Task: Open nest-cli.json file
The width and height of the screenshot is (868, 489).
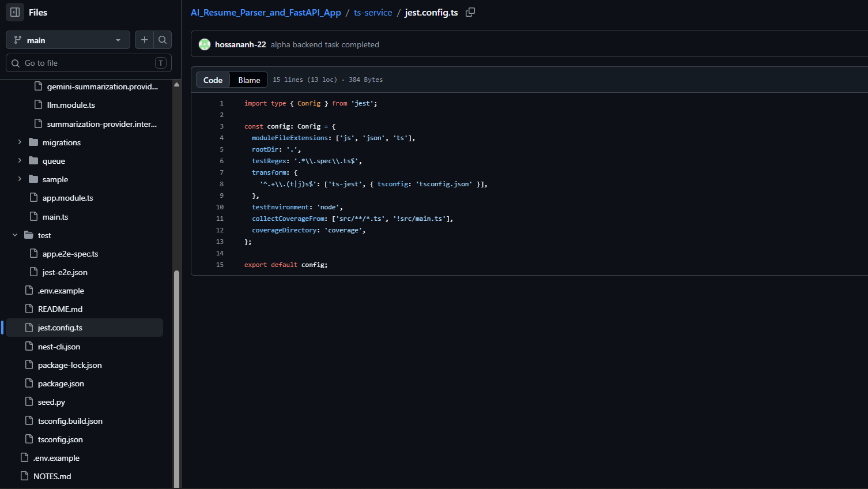Action: (x=59, y=347)
